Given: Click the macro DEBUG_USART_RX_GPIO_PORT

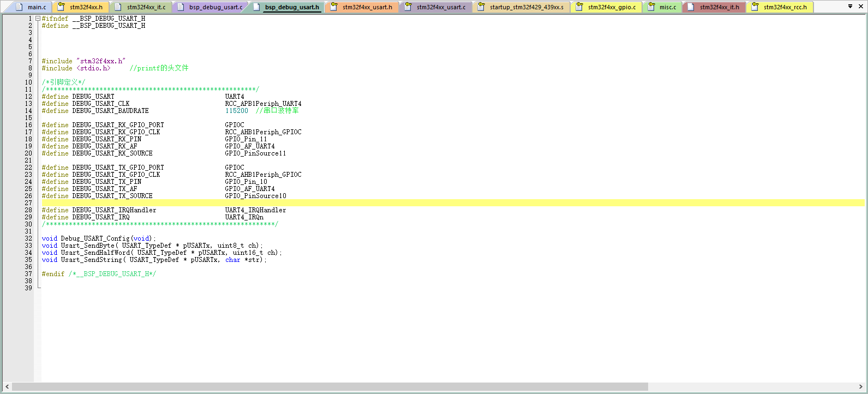Looking at the screenshot, I should coord(118,125).
